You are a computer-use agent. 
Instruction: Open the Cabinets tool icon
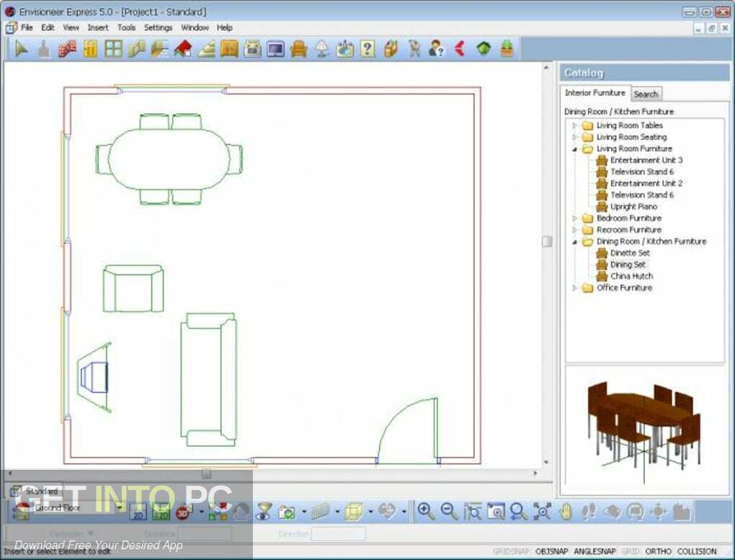tap(228, 49)
